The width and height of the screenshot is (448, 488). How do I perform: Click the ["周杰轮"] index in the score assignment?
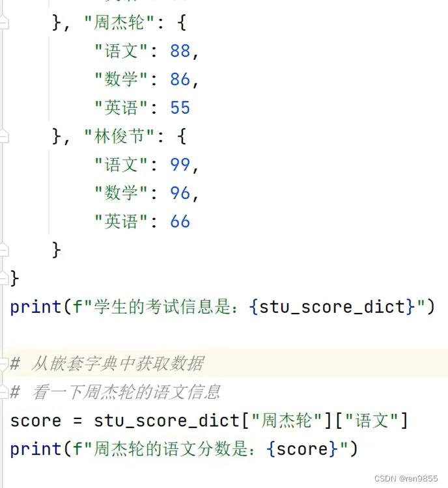point(287,421)
